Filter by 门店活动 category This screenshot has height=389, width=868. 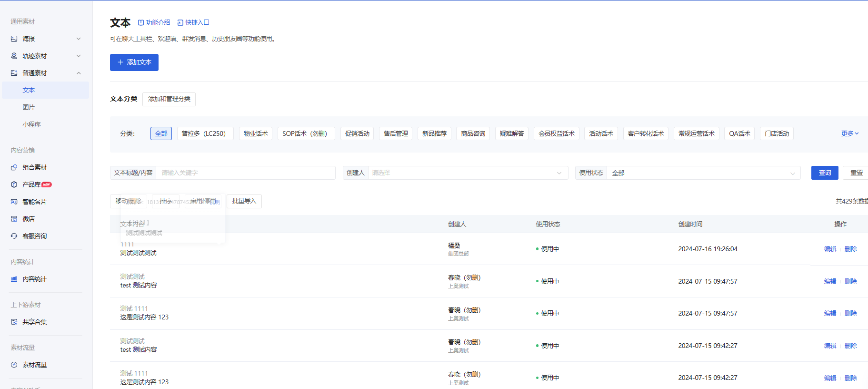[777, 133]
